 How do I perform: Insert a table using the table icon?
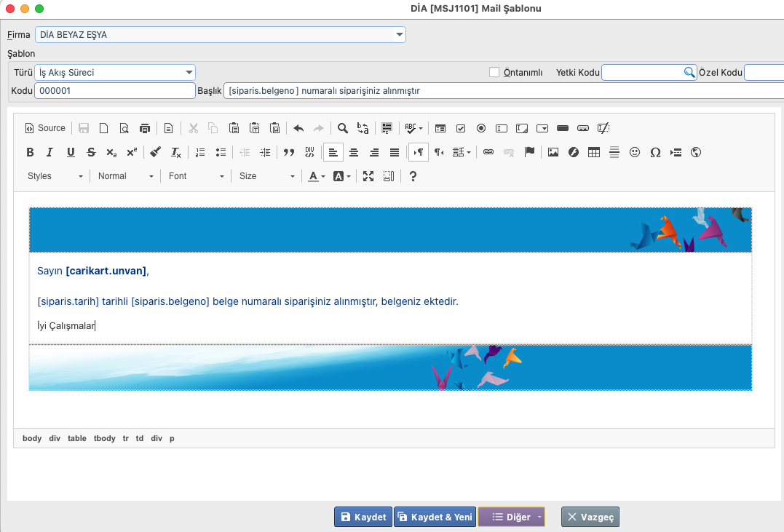tap(594, 152)
